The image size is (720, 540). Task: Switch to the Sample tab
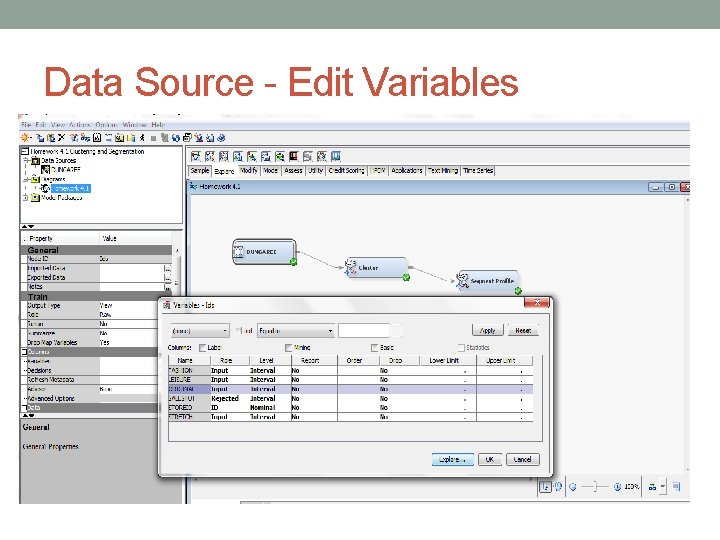[x=200, y=170]
